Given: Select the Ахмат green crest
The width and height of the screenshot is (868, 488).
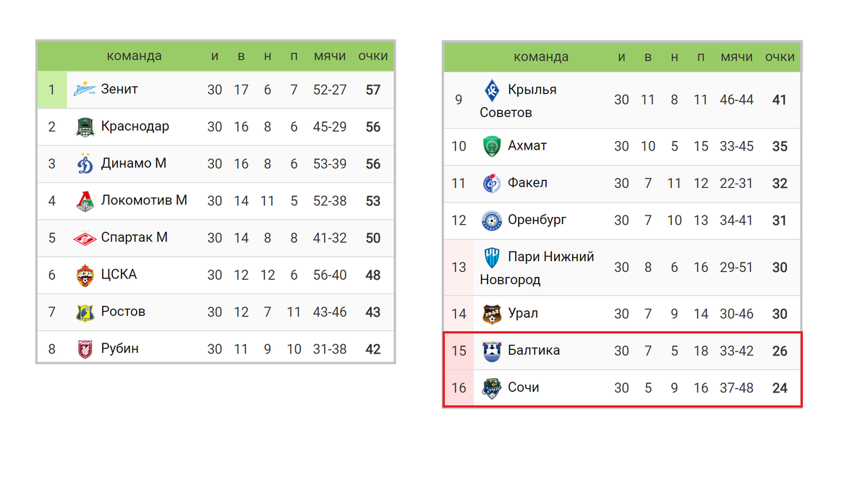Looking at the screenshot, I should 492,147.
